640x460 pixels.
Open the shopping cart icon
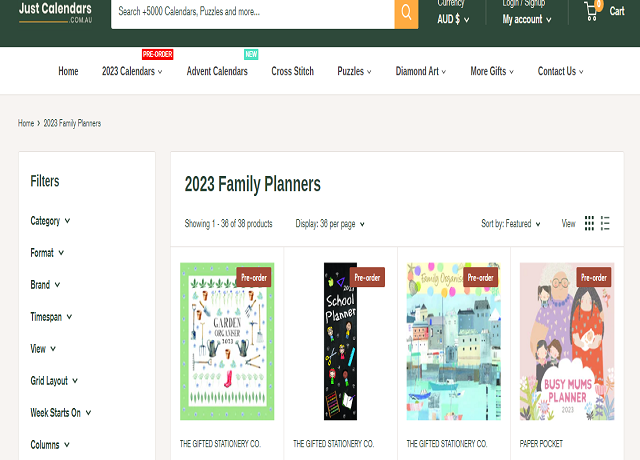click(593, 12)
